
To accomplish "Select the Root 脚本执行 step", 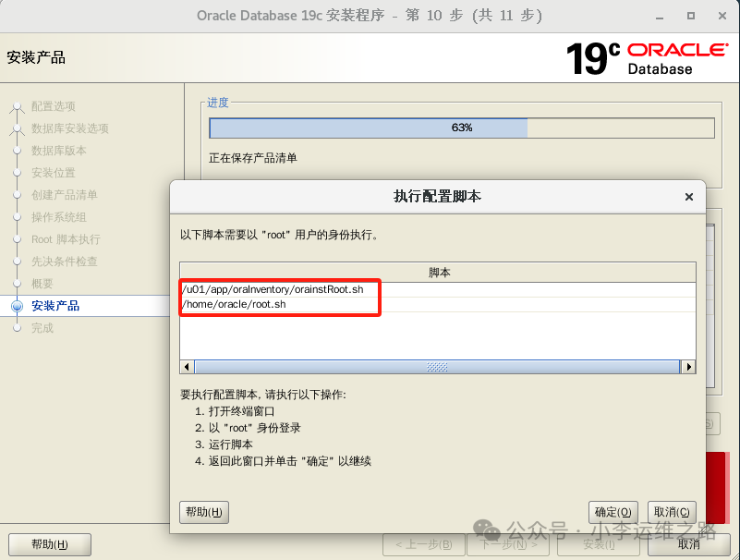I will [66, 239].
